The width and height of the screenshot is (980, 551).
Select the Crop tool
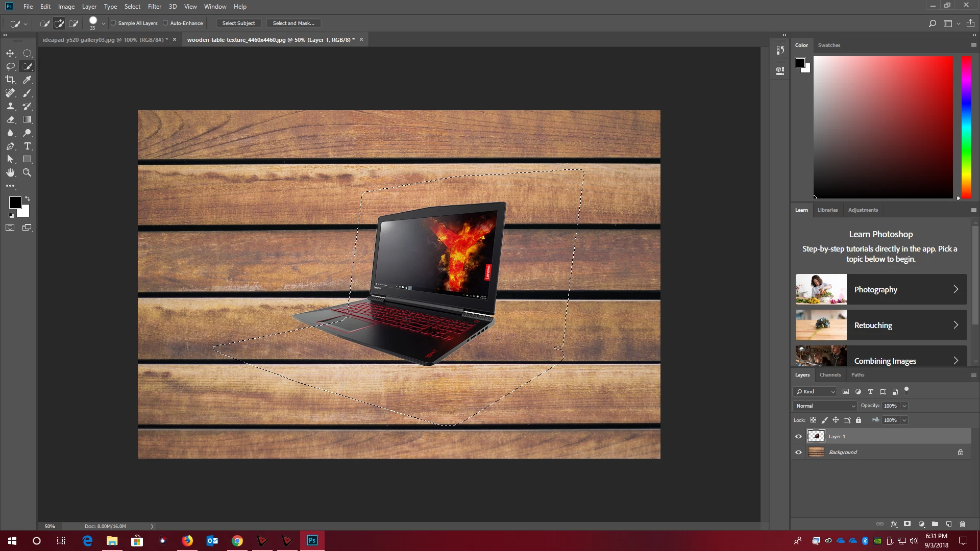(10, 80)
